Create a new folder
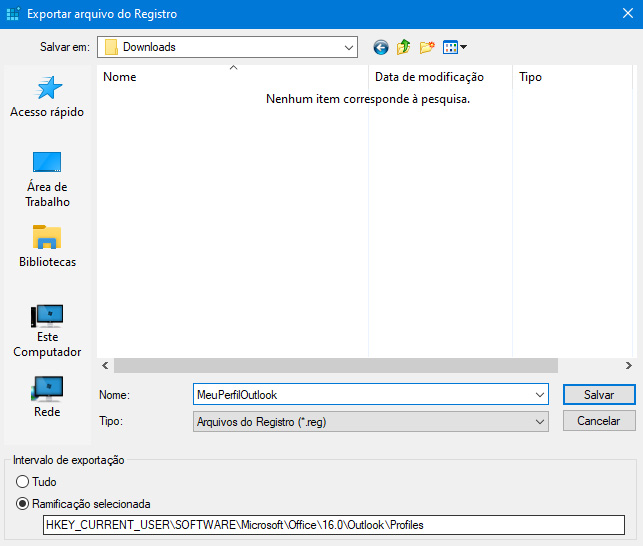Viewport: 643px width, 546px height. pyautogui.click(x=427, y=47)
